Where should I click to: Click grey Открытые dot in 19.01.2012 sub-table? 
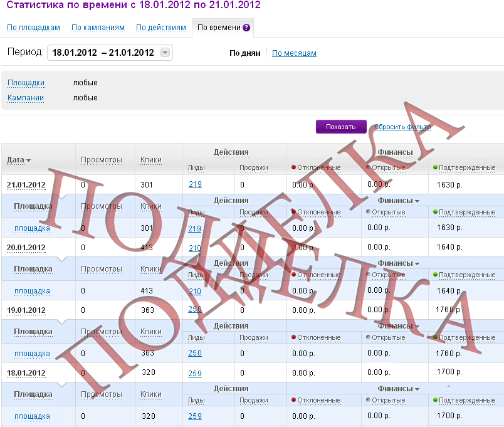[369, 337]
